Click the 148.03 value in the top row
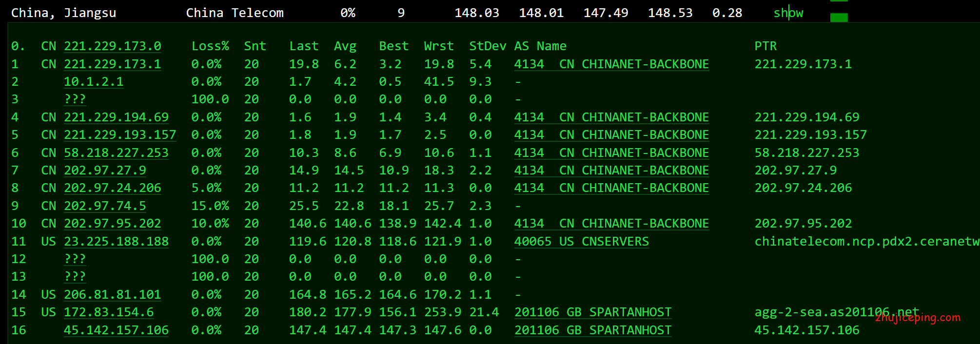 click(477, 13)
